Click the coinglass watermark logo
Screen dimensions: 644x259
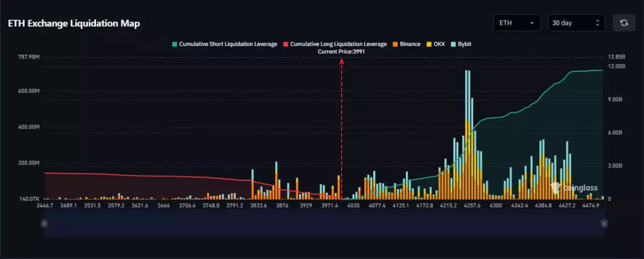click(x=570, y=187)
